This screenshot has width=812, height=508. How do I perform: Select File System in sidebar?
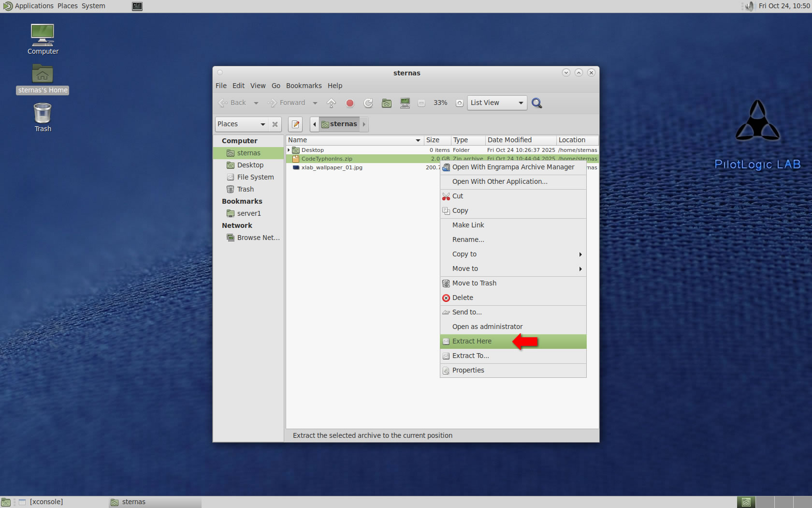[x=255, y=177]
